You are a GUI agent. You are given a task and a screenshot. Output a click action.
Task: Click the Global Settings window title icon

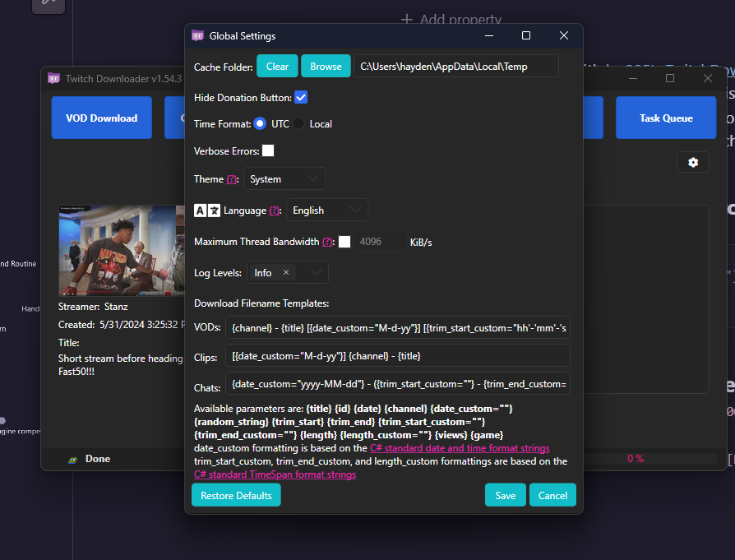(197, 36)
